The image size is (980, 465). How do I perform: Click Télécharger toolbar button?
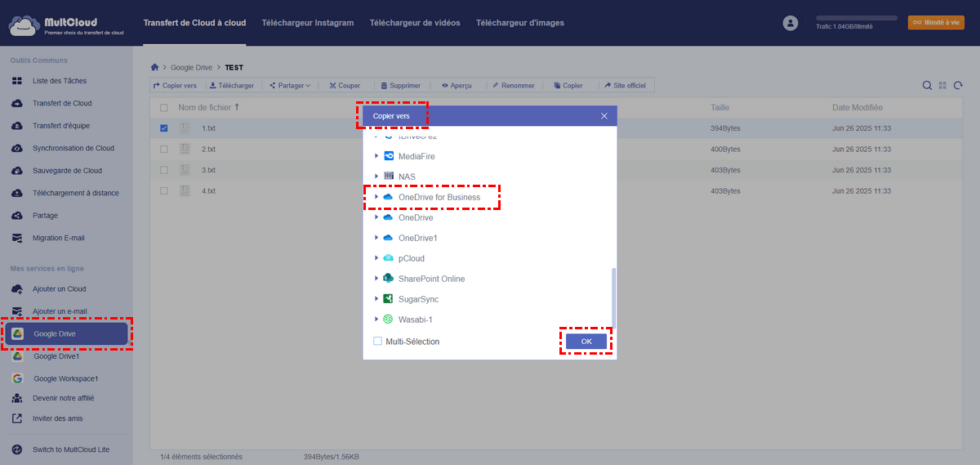[232, 86]
